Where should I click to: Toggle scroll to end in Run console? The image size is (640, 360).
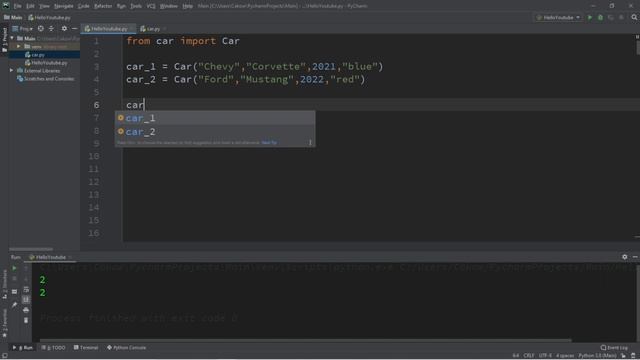(26, 300)
